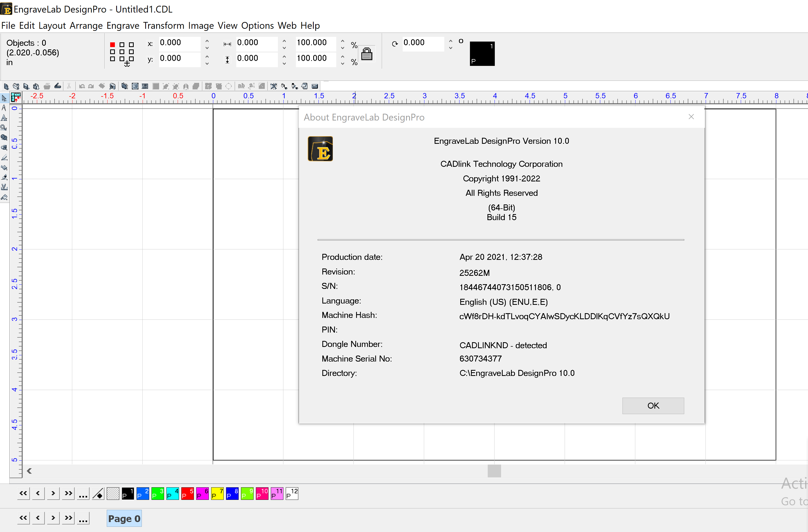The width and height of the screenshot is (808, 532).
Task: Click the horizontal scrollbar left arrow
Action: [30, 471]
